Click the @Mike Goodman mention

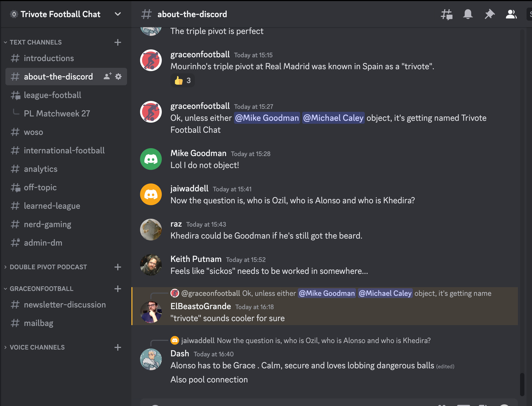pos(267,118)
